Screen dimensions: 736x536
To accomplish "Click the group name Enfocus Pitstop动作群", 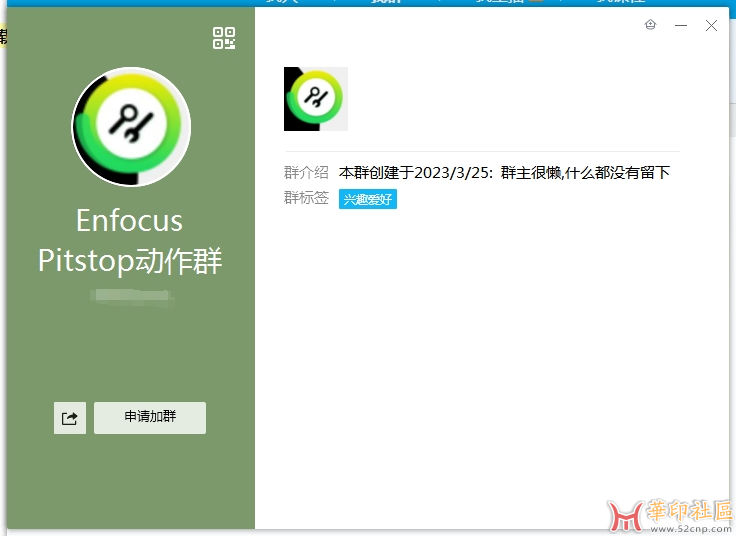I will point(130,241).
